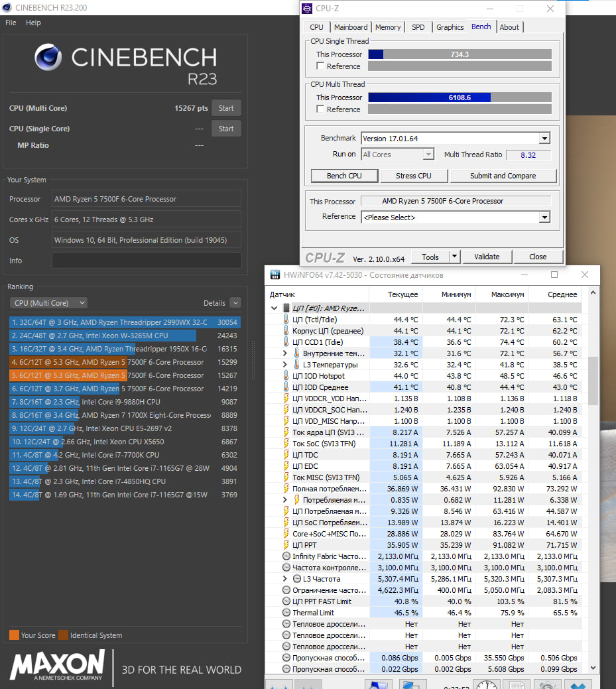Expand the Потребляемая м… row

[284, 499]
